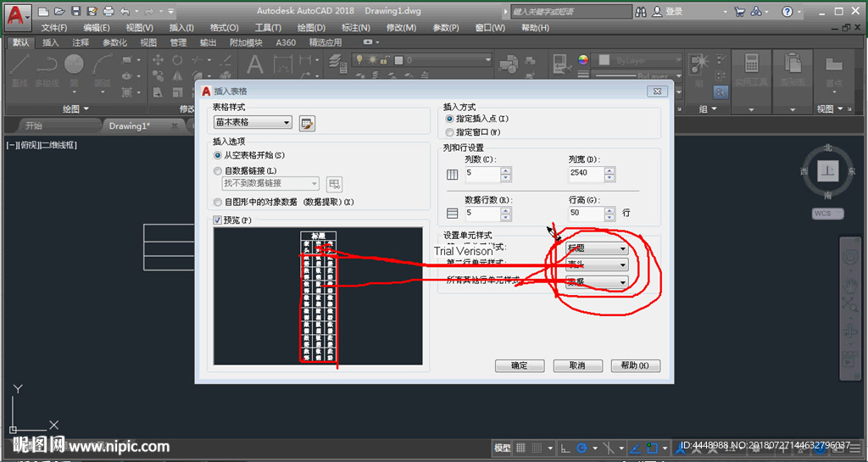The height and width of the screenshot is (462, 868).
Task: Increase the 列数 column count spinner
Action: 505,170
